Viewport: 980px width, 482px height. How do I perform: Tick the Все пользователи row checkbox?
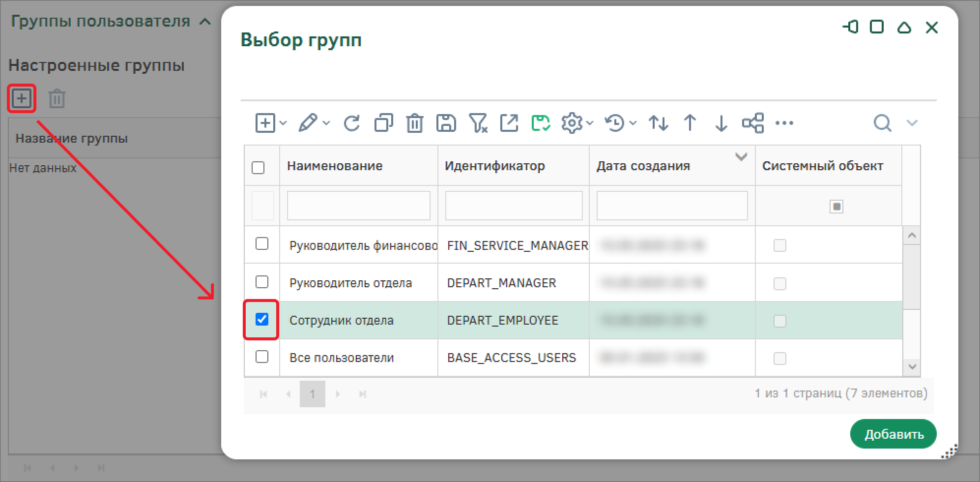pos(262,357)
